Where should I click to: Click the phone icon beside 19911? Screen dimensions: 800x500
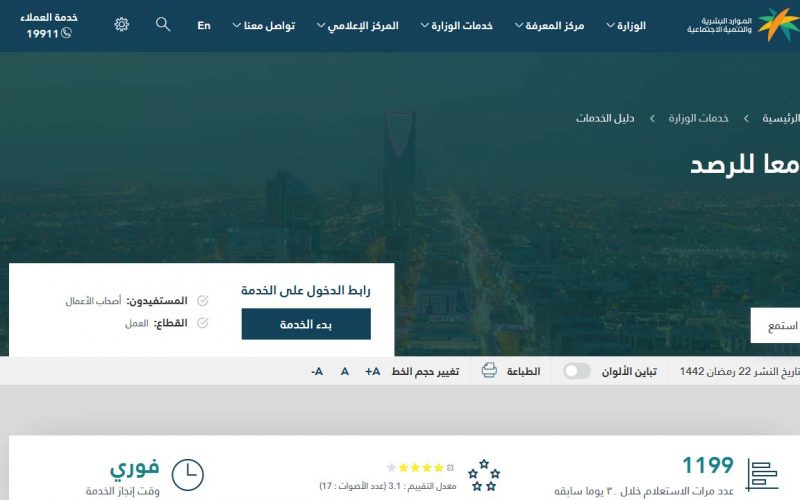pyautogui.click(x=66, y=33)
